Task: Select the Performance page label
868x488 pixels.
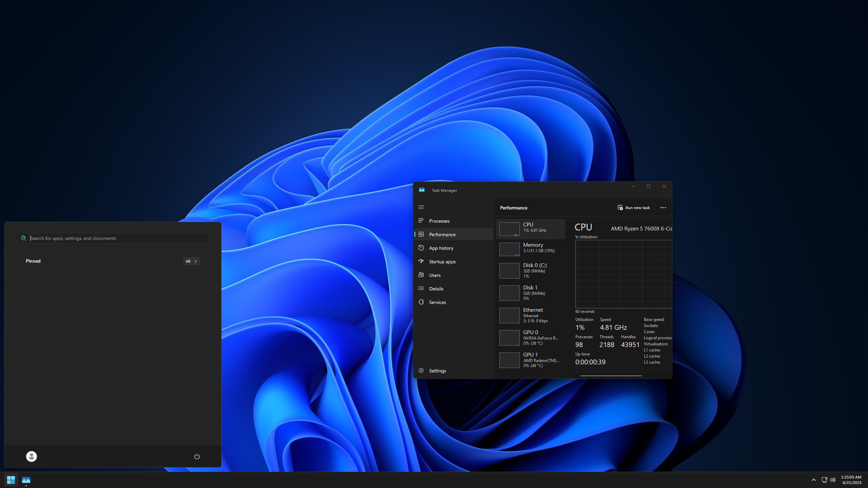Action: [x=442, y=235]
